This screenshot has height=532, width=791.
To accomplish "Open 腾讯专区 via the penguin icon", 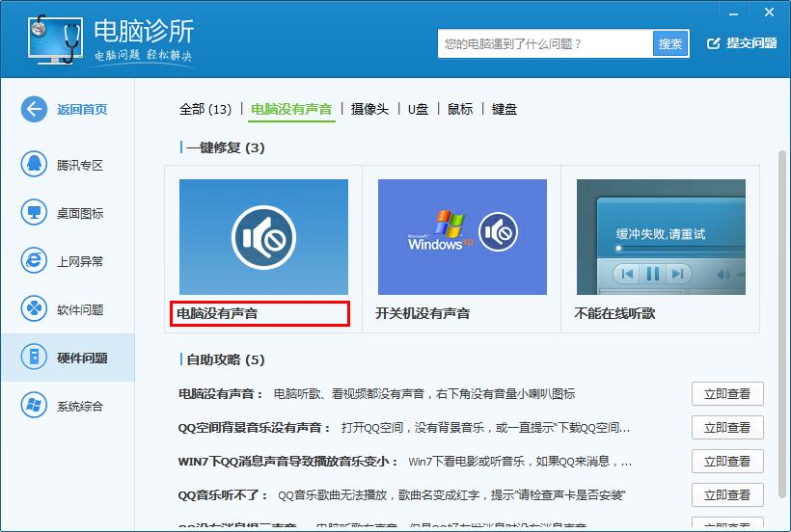I will [x=34, y=164].
